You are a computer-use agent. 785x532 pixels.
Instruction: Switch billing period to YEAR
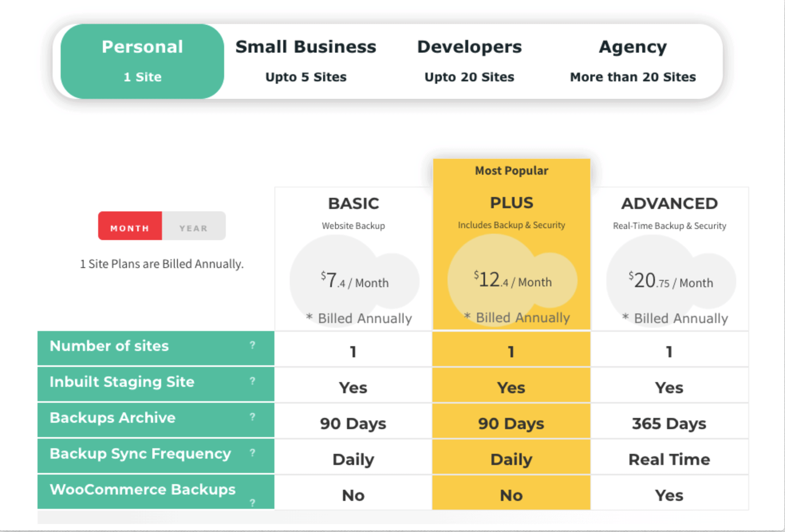tap(193, 228)
